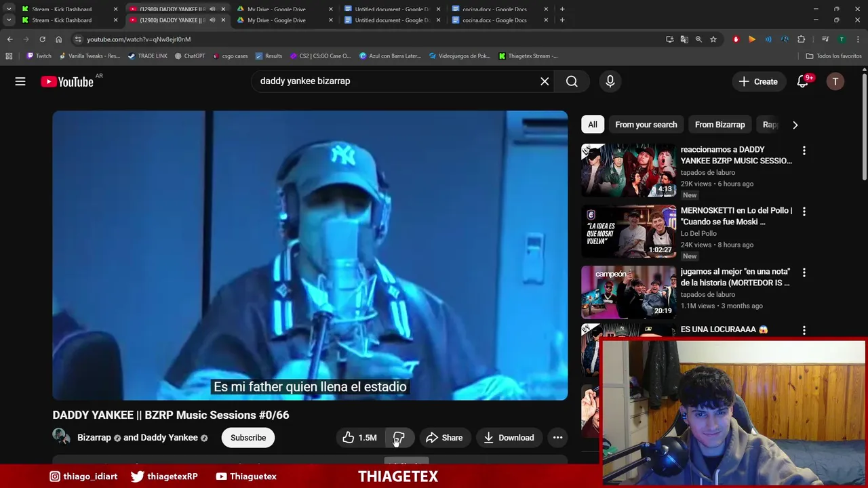Open the YouTube guide hamburger menu

(20, 81)
